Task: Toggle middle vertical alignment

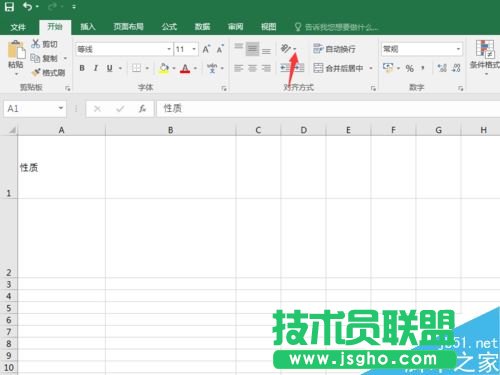Action: click(252, 49)
